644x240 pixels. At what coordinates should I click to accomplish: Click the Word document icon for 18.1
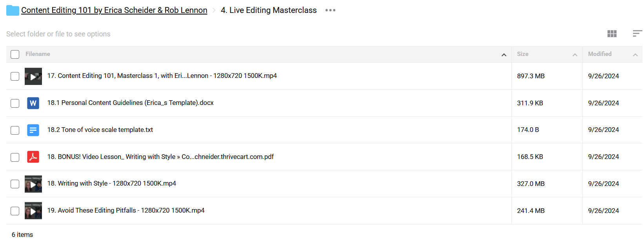coord(33,103)
